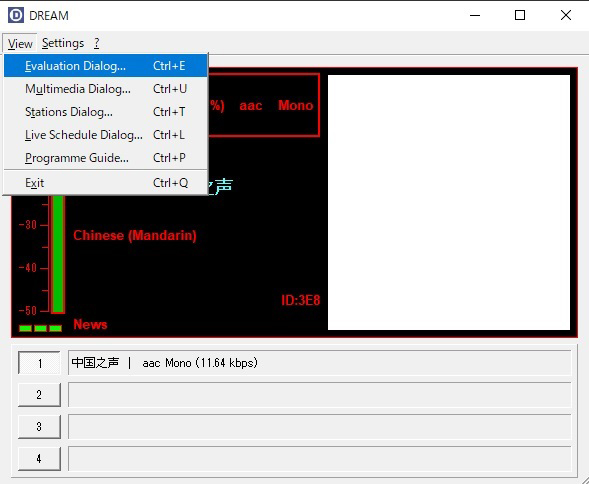Choose Multimedia Dialog... from View menu
589x484 pixels.
[x=106, y=89]
